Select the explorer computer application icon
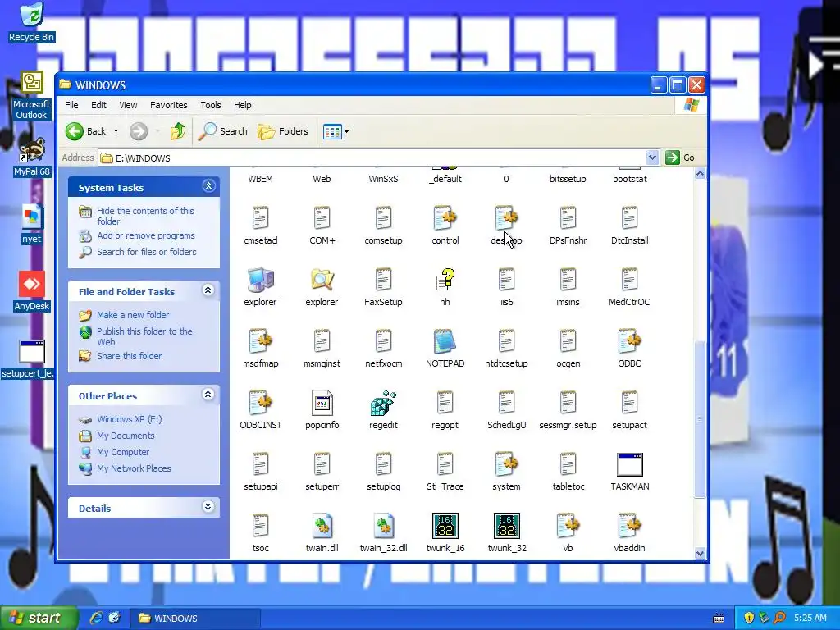 coord(260,280)
